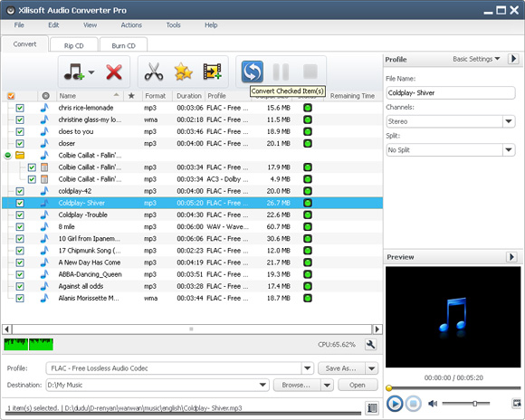Open the Edit menu
The image size is (525, 420).
(53, 25)
